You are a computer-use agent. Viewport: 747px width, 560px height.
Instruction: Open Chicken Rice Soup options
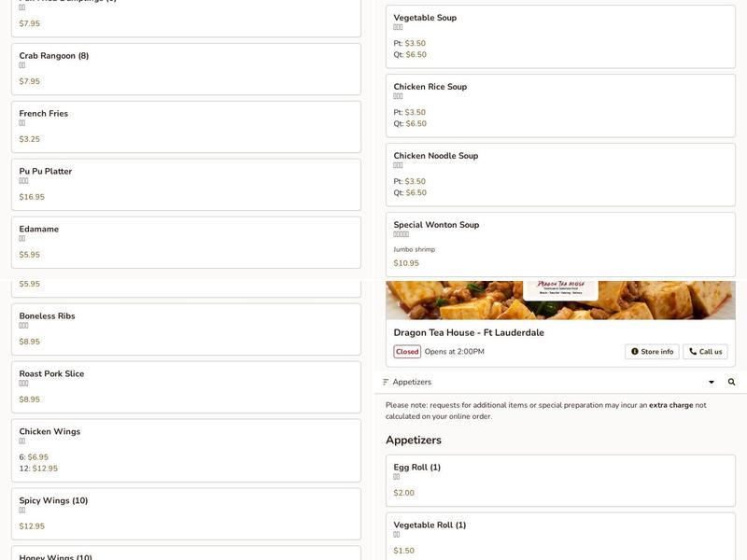560,105
